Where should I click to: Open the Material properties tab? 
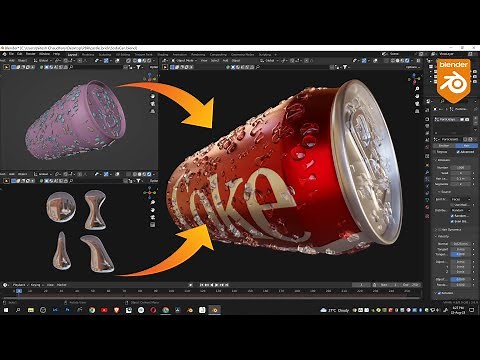tap(427, 207)
